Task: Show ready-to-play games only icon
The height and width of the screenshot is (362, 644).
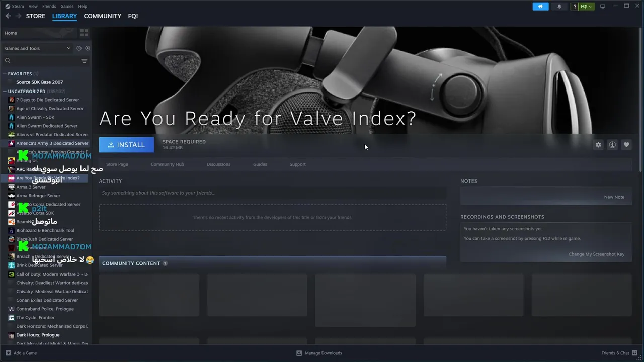Action: pos(88,48)
